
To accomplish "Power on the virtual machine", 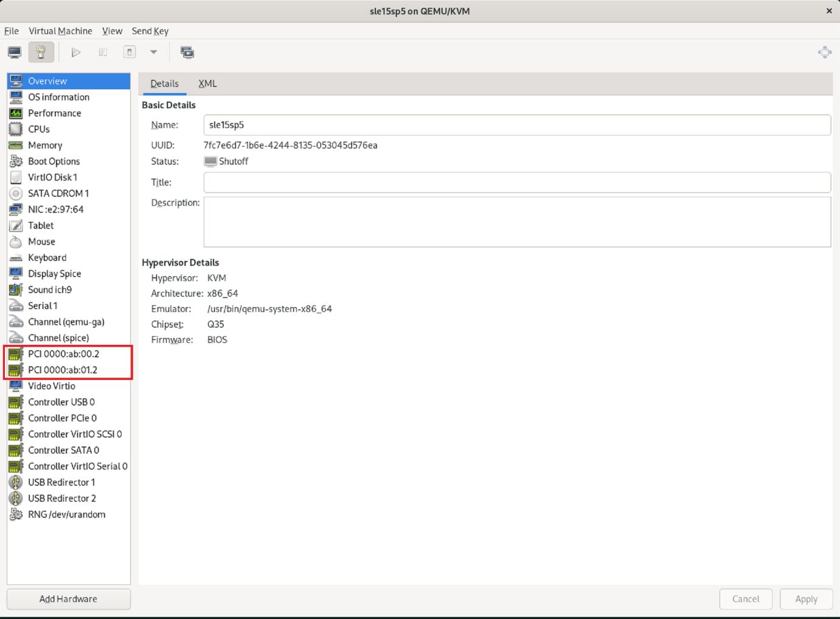I will point(76,52).
